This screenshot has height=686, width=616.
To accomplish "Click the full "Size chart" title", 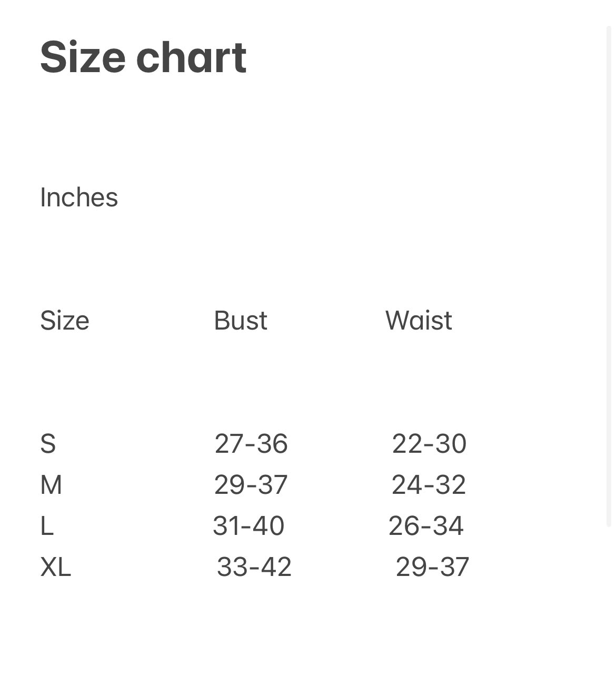I will (143, 57).
